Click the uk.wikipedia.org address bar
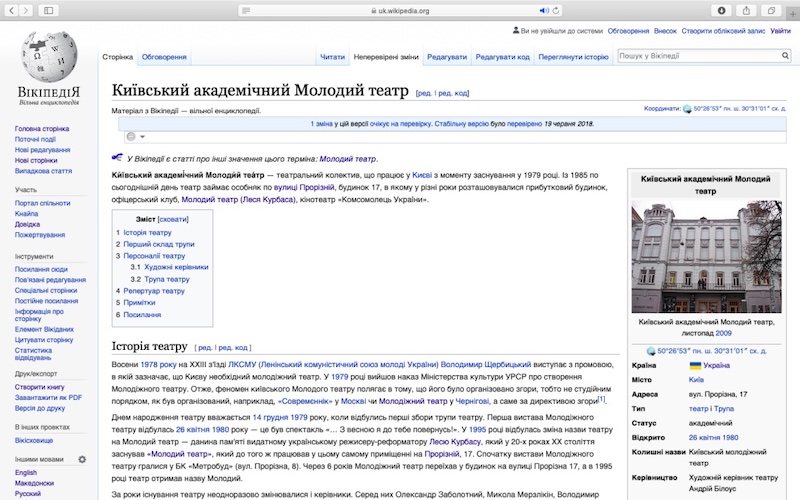 [400, 11]
